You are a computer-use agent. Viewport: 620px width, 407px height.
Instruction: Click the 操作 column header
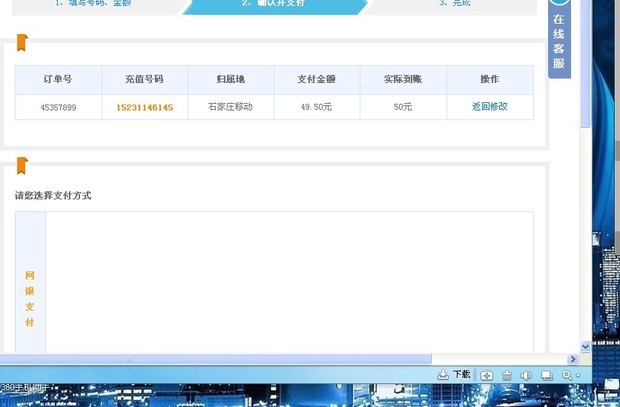(x=490, y=79)
